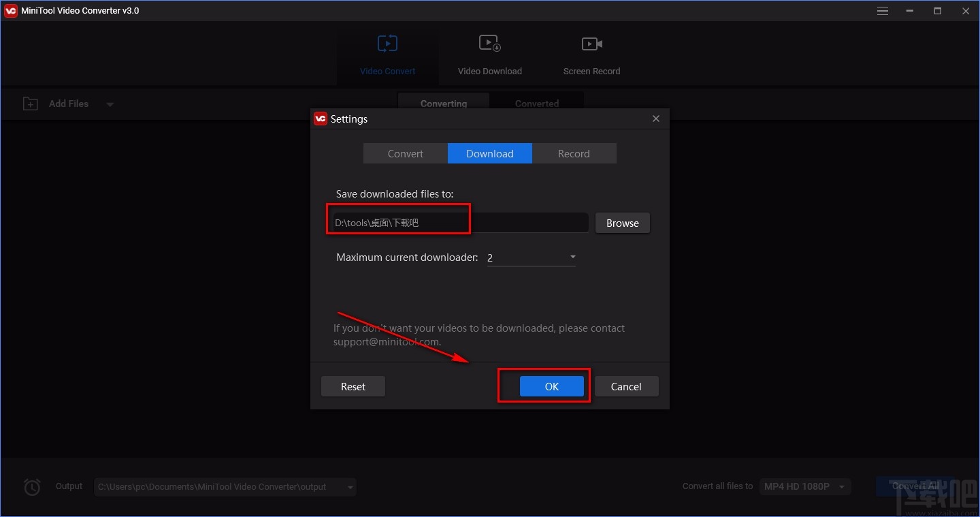Close the Settings dialog with the X
The width and height of the screenshot is (980, 517).
pos(655,118)
